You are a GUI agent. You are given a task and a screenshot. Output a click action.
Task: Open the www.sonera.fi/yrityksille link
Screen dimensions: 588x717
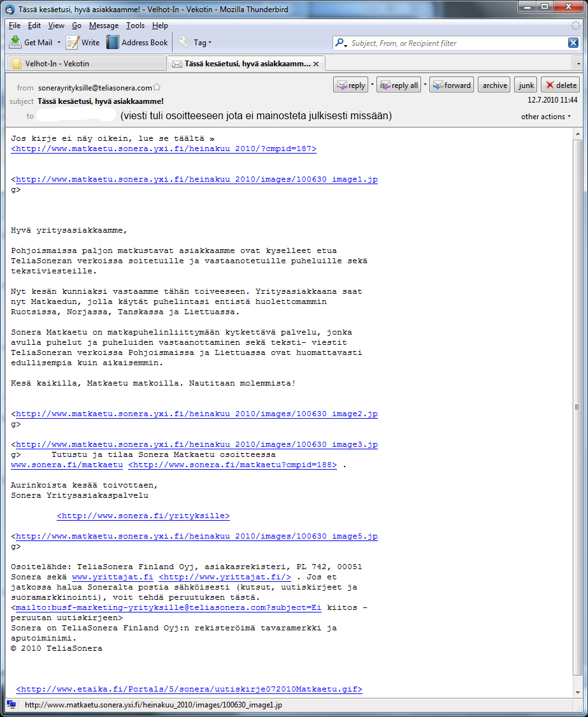pyautogui.click(x=143, y=516)
